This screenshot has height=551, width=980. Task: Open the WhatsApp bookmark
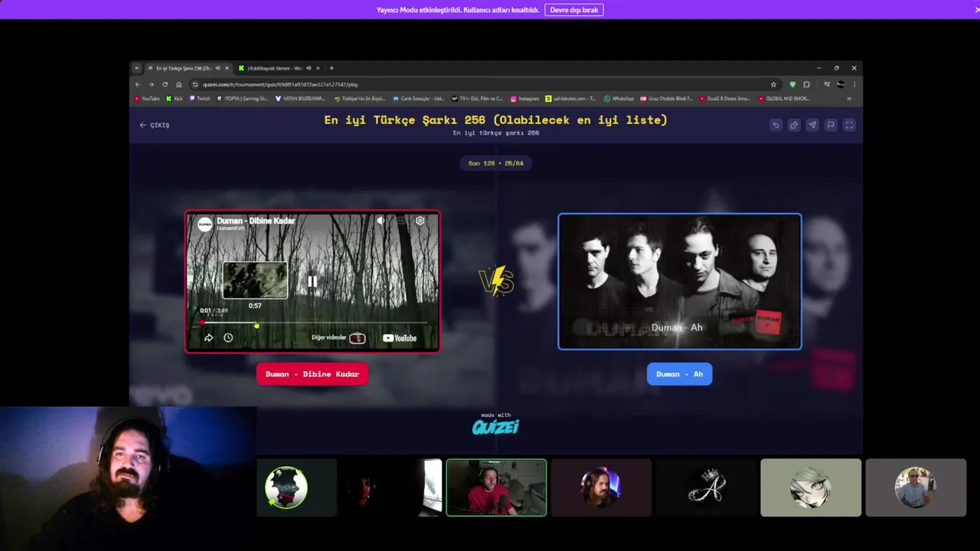(619, 99)
